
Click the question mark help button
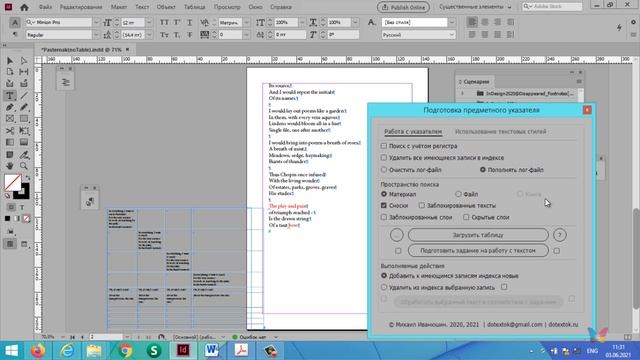(x=560, y=235)
